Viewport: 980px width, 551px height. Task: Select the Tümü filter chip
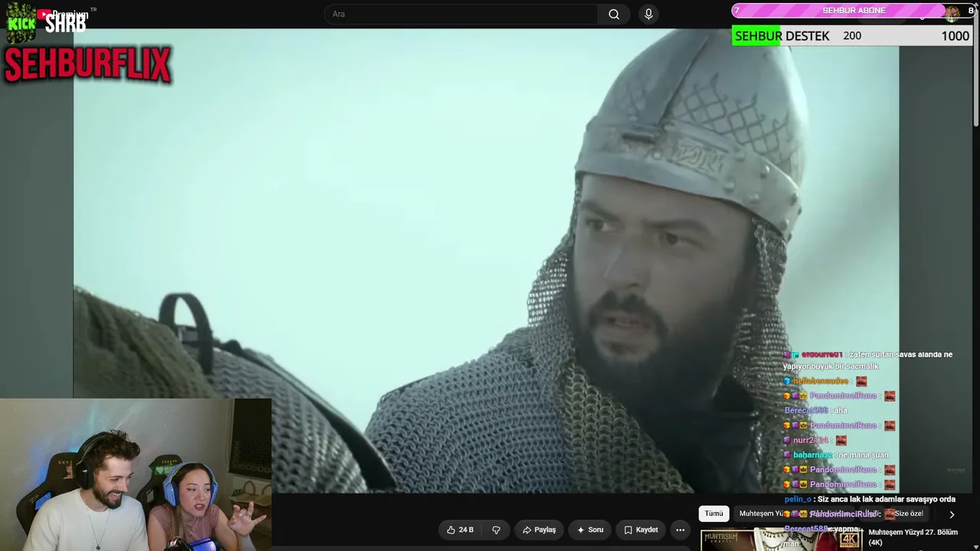click(714, 514)
